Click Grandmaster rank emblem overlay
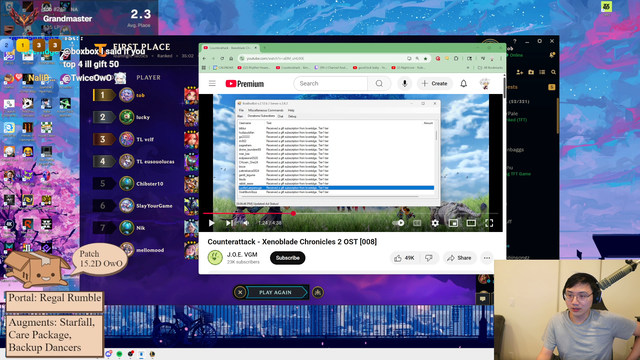This screenshot has height=360, width=640. point(23,18)
